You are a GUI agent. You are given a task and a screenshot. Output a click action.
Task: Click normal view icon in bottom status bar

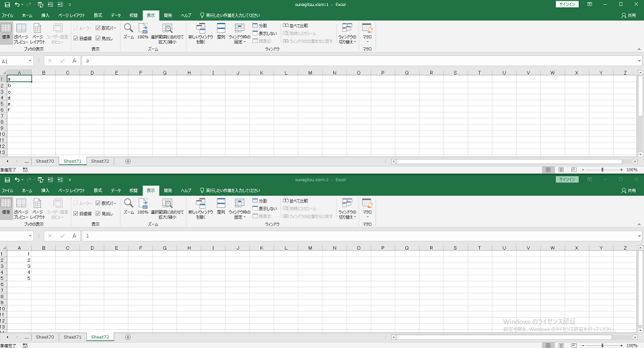click(x=548, y=345)
